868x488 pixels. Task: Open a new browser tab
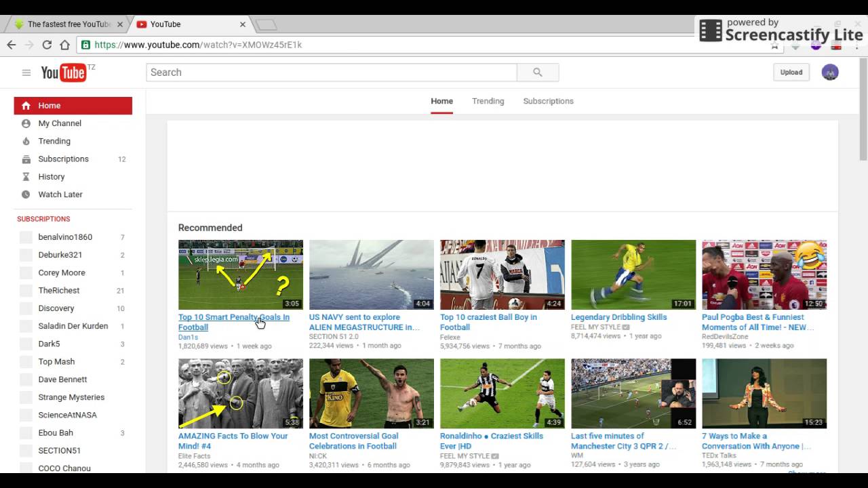pyautogui.click(x=267, y=25)
